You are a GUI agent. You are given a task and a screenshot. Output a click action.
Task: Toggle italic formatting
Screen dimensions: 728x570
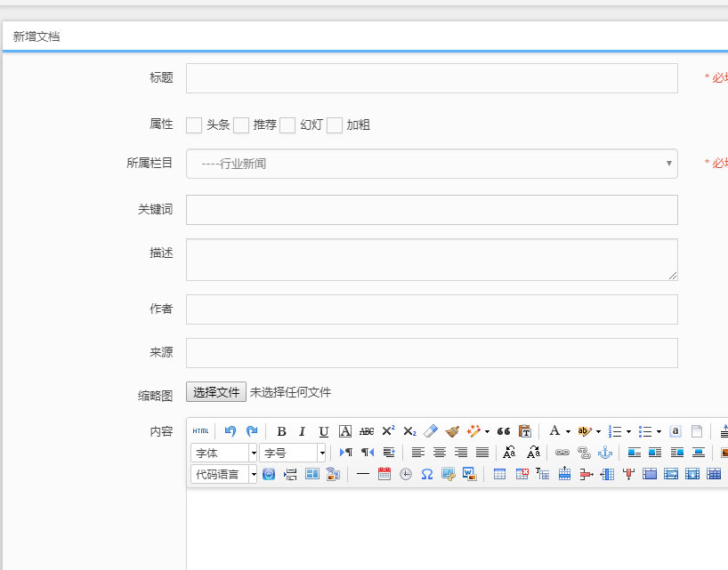coord(303,431)
